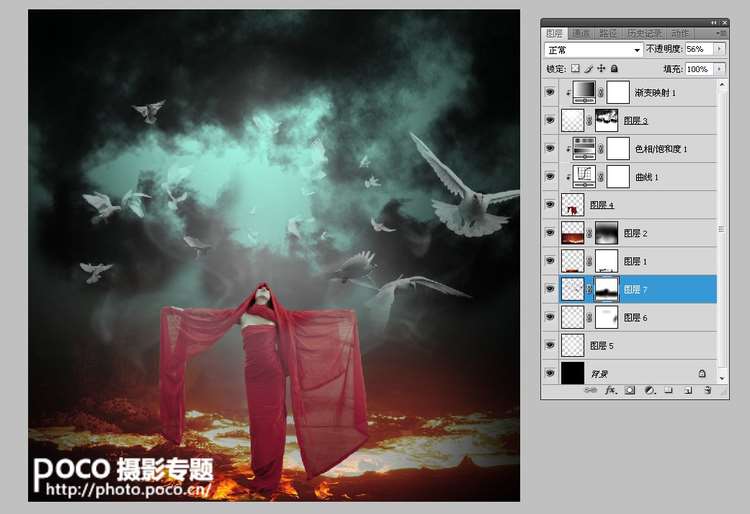The width and height of the screenshot is (750, 514).
Task: Open the 正常 blend mode dropdown
Action: [x=593, y=50]
